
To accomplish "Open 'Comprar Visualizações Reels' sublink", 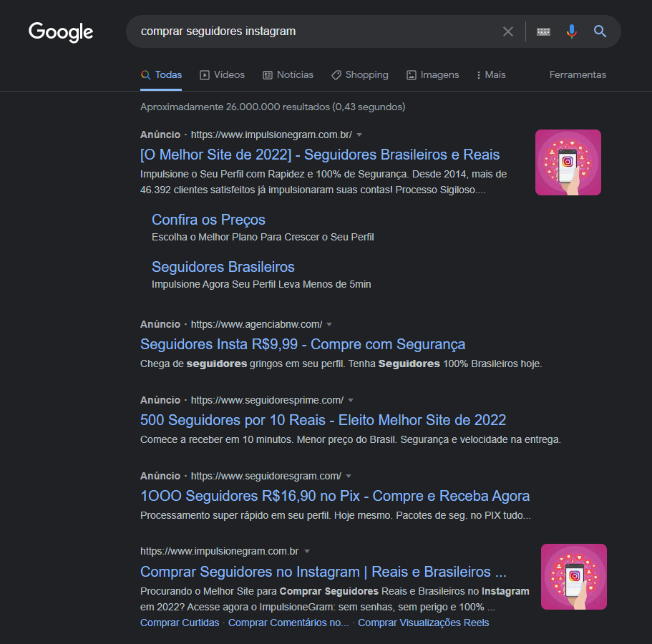I will pyautogui.click(x=423, y=623).
